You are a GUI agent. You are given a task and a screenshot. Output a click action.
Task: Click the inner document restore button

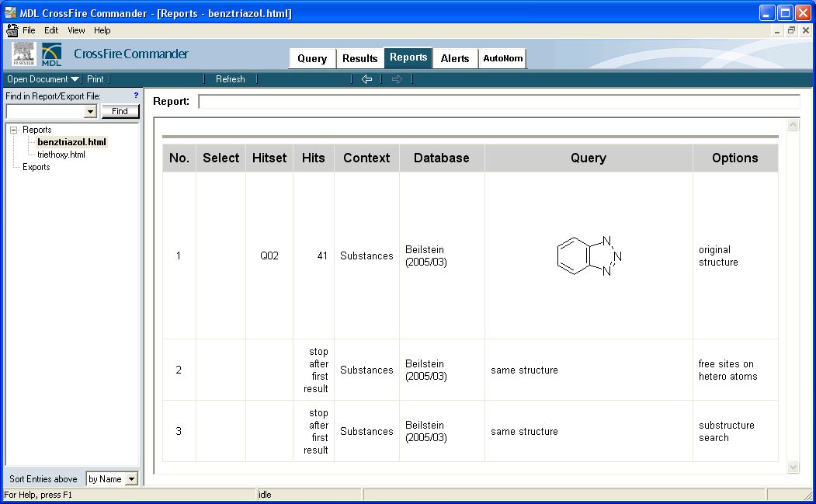coord(791,31)
